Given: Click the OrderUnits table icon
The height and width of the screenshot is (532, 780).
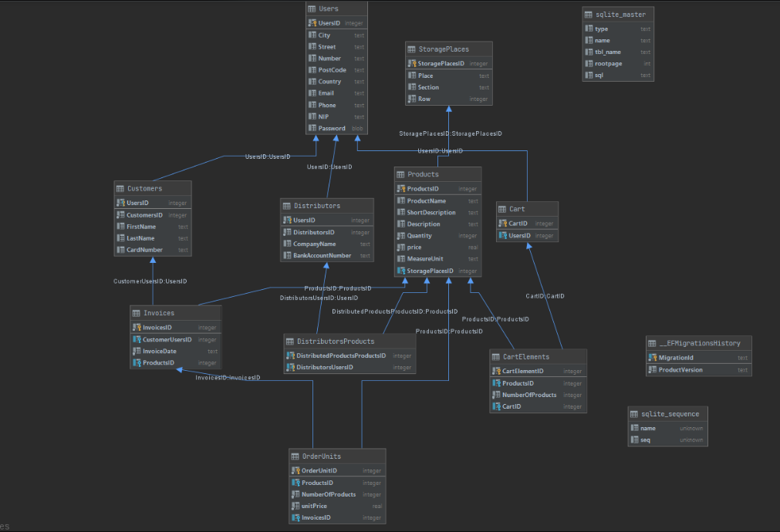Looking at the screenshot, I should click(x=295, y=456).
